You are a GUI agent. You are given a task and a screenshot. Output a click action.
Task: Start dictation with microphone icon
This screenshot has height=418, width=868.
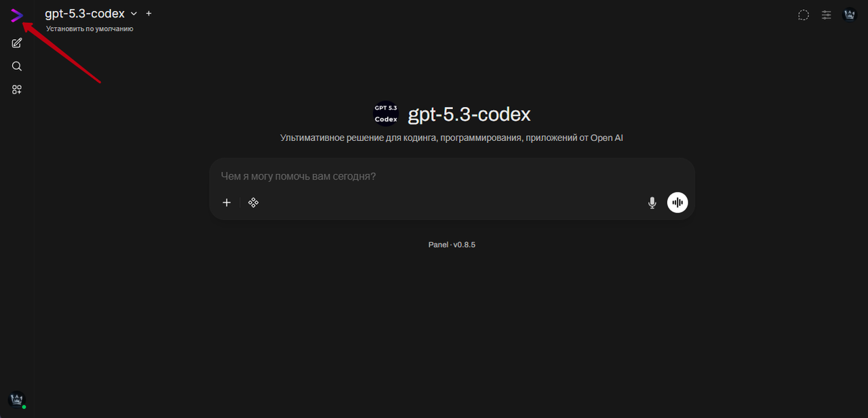tap(652, 203)
